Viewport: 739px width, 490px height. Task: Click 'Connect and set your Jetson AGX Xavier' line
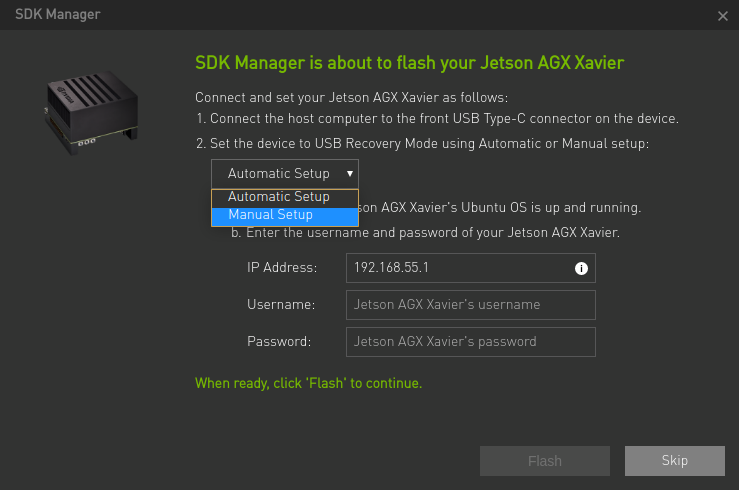click(x=352, y=98)
